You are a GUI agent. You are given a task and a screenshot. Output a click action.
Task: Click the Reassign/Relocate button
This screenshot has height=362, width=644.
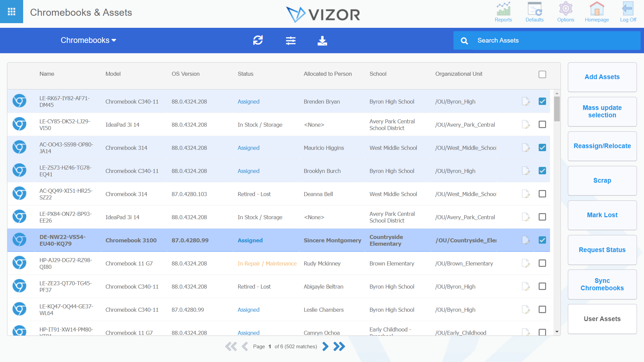click(x=602, y=146)
